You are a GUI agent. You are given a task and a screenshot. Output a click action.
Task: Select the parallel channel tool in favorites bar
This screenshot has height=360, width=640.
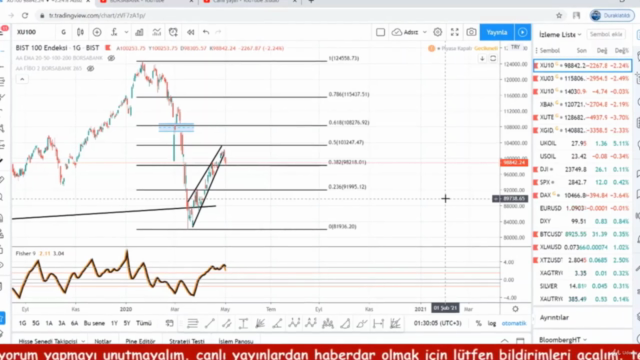coord(227,324)
